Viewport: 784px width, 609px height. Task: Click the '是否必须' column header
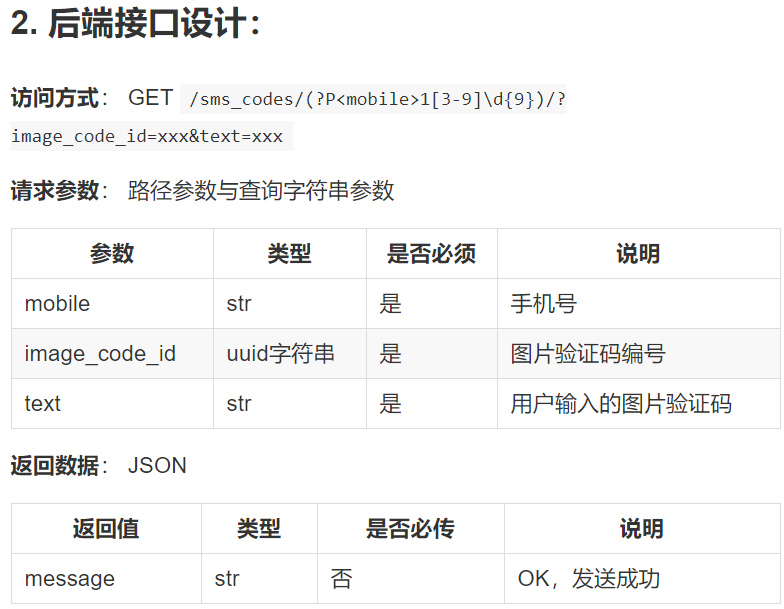pyautogui.click(x=432, y=254)
